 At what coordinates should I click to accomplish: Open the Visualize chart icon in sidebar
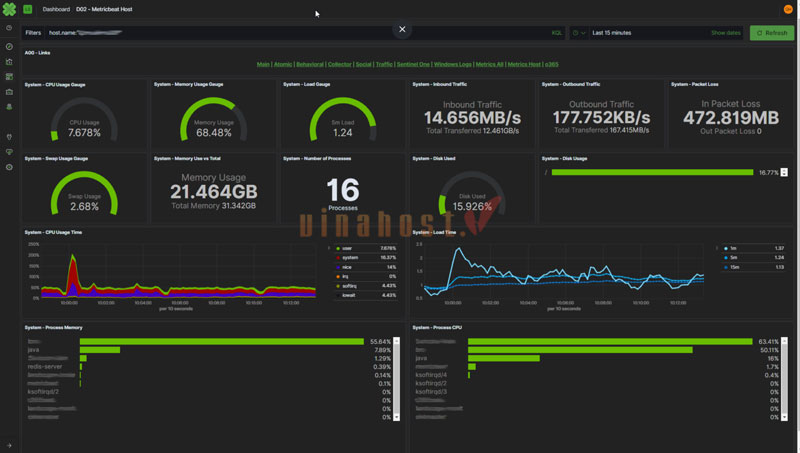9,61
